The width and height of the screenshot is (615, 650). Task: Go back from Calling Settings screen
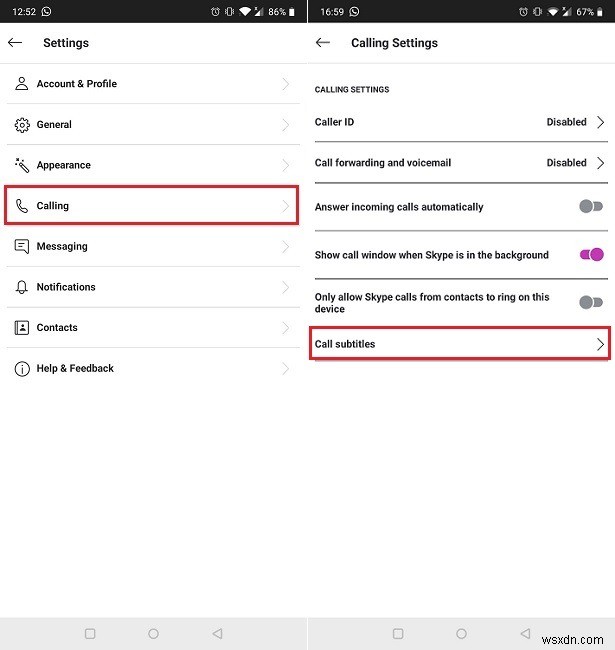(323, 43)
